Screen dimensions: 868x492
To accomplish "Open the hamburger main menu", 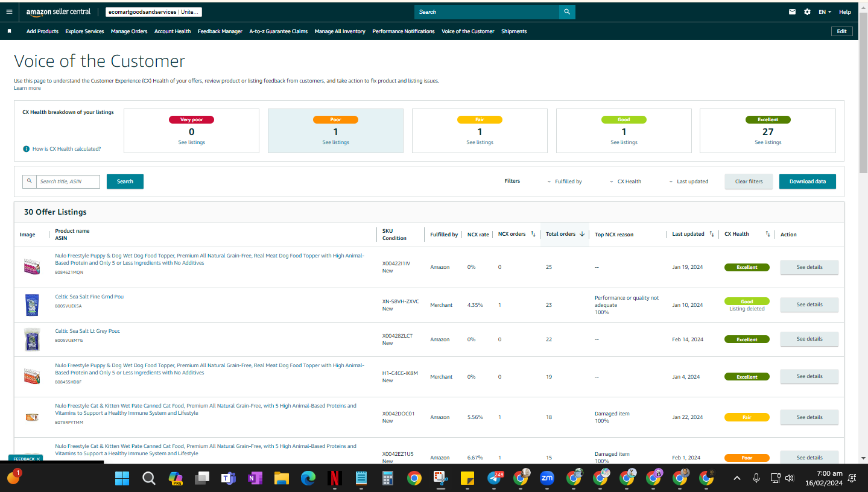I will coord(9,11).
